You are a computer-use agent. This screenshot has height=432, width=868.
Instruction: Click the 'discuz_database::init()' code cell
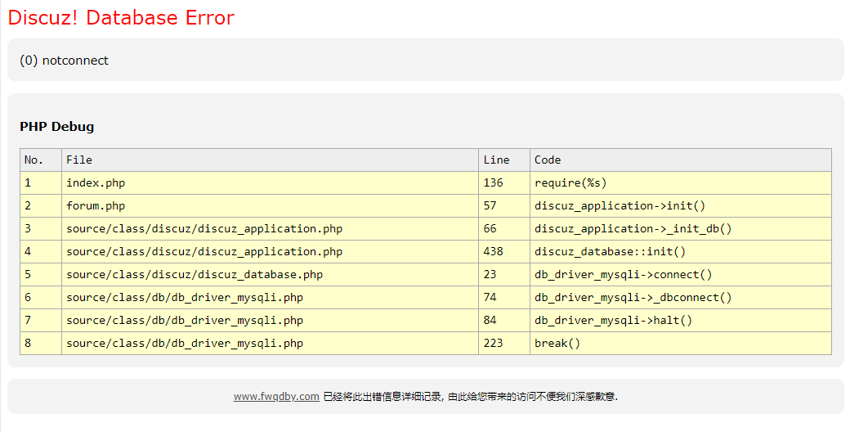[681, 252]
